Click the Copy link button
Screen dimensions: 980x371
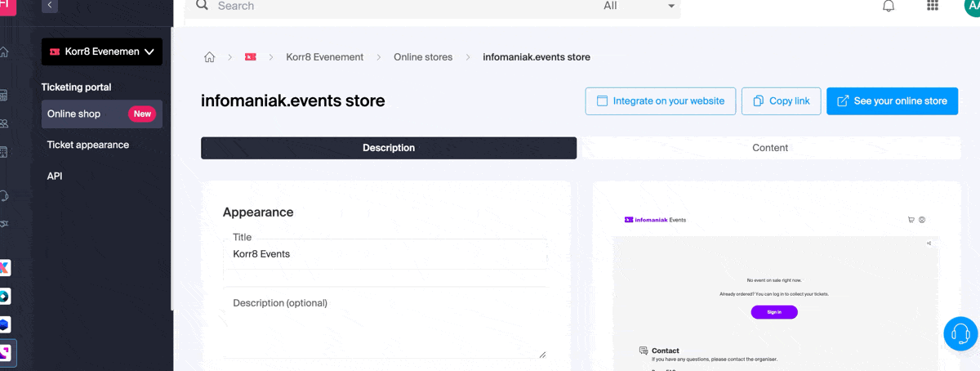click(781, 101)
